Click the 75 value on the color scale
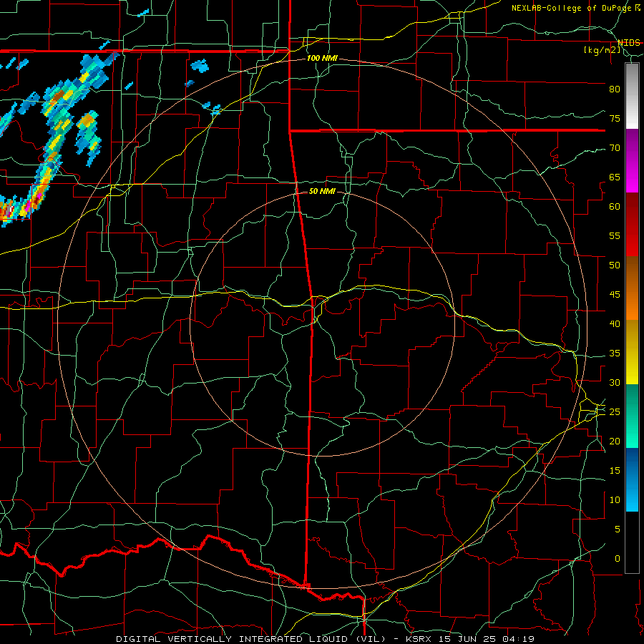Screen dimensions: 644x644 615,119
